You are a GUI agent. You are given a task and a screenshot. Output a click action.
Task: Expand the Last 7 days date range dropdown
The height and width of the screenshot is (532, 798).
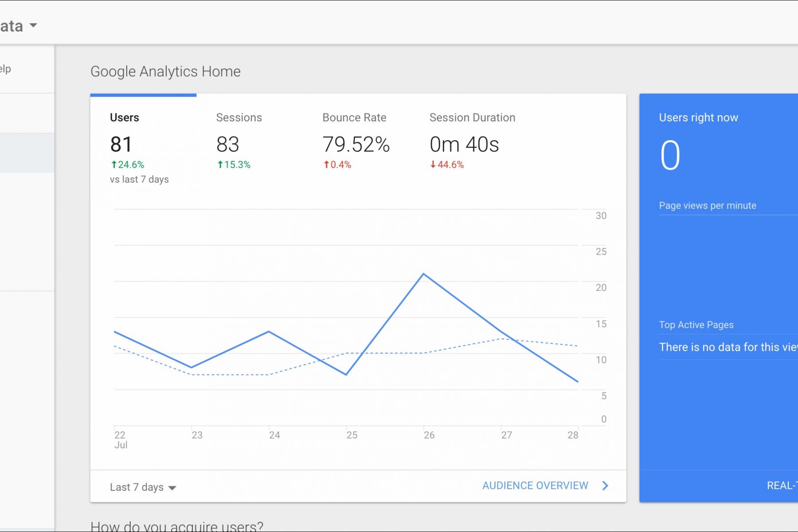tap(143, 487)
